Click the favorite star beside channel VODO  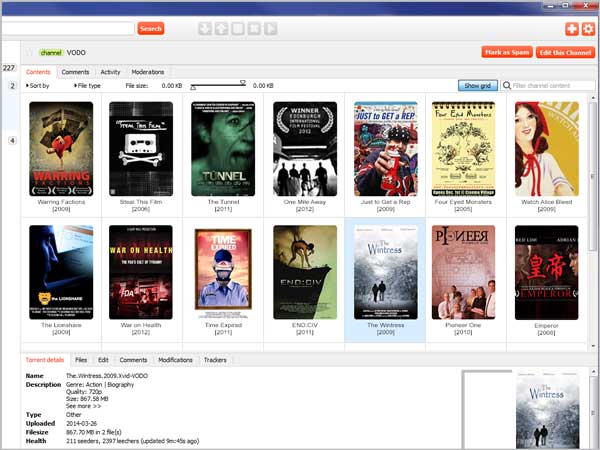point(30,53)
